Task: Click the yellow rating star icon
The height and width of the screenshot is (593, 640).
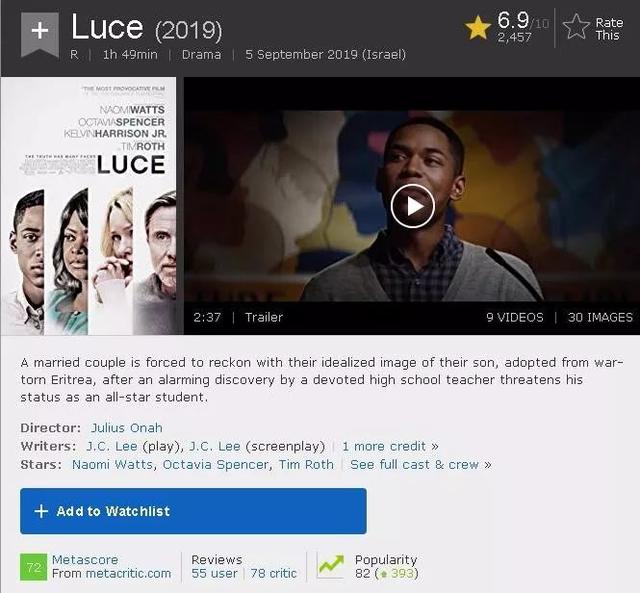Action: [x=478, y=27]
